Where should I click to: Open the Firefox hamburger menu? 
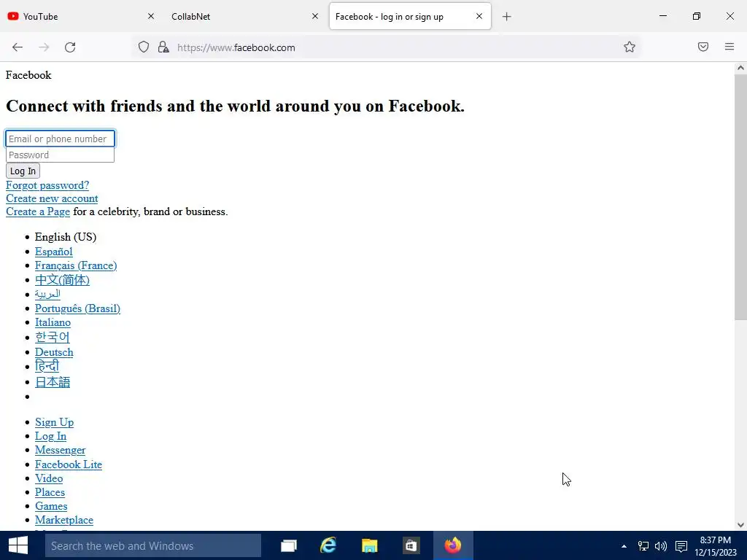729,47
